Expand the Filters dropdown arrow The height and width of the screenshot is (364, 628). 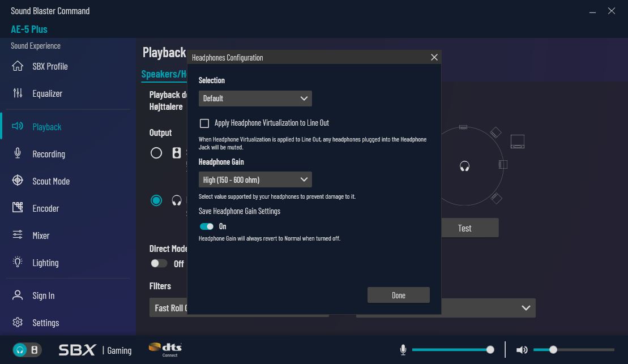point(526,308)
